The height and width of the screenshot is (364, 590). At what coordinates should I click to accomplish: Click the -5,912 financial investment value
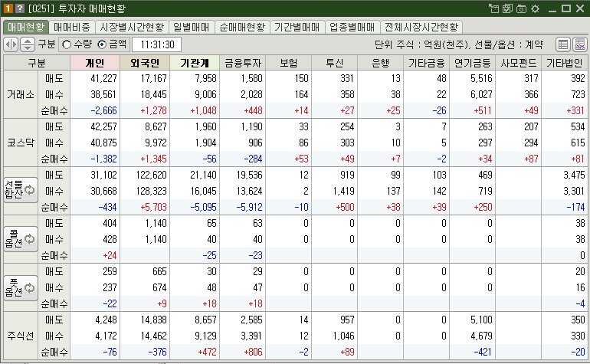coord(249,207)
